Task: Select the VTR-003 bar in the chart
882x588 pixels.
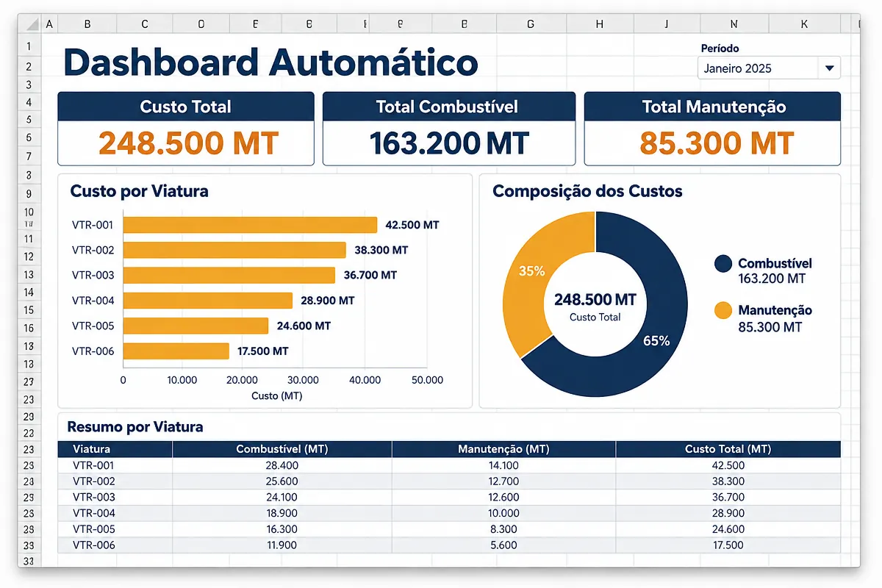Action: click(x=229, y=275)
